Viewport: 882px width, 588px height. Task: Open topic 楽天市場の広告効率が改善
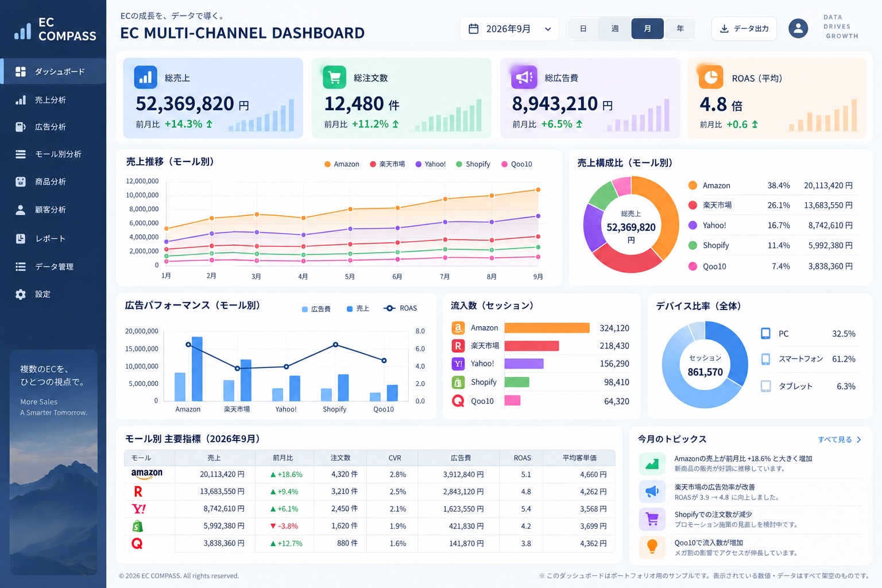714,487
